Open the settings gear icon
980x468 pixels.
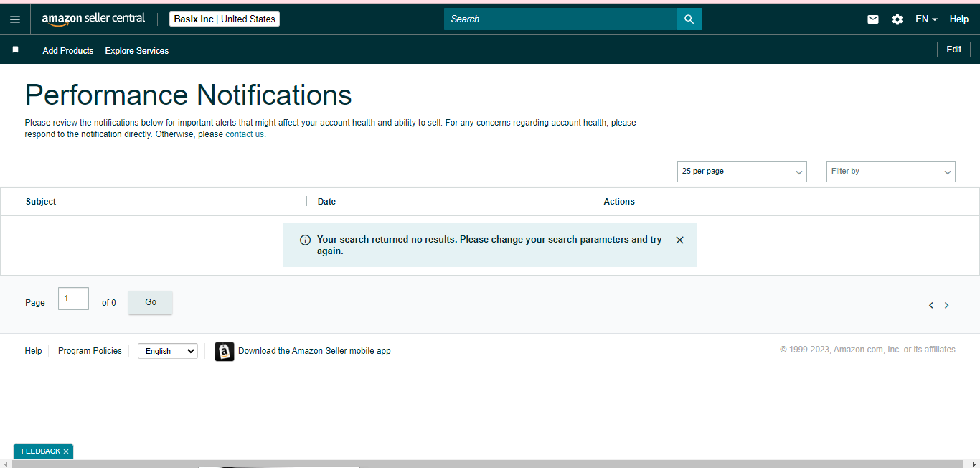coord(897,19)
